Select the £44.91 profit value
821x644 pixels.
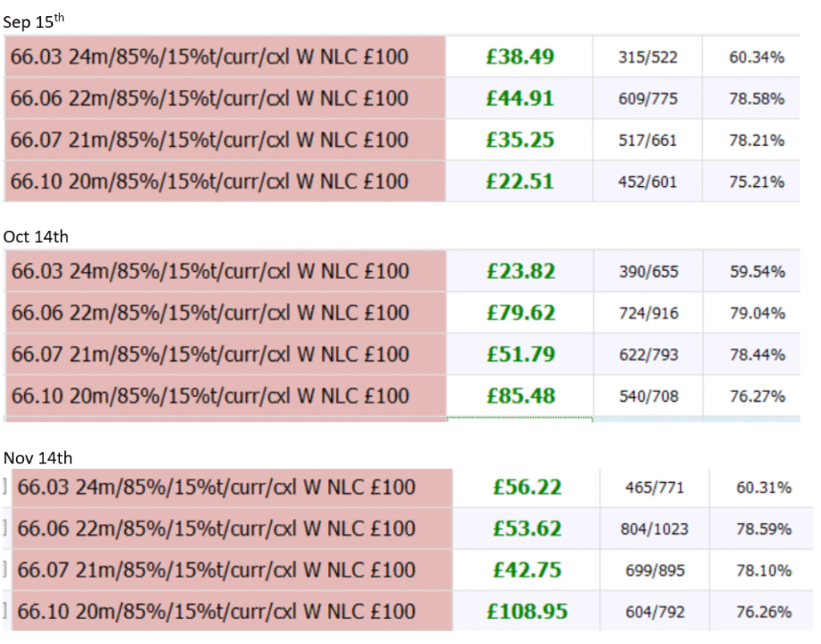(x=520, y=99)
